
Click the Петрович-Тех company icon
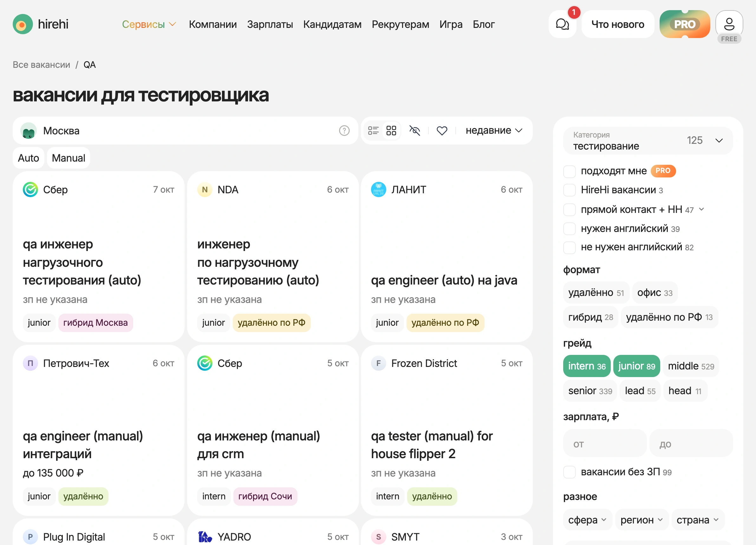click(30, 363)
